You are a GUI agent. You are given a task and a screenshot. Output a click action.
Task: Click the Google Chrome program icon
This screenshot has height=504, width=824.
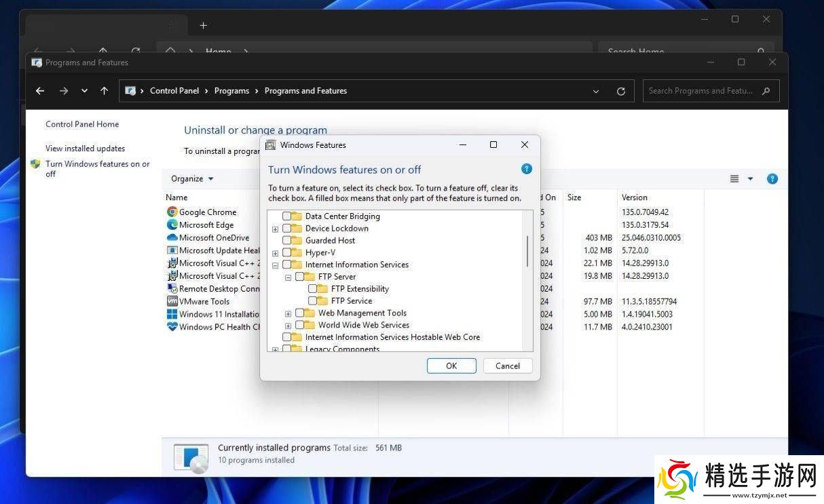click(172, 212)
